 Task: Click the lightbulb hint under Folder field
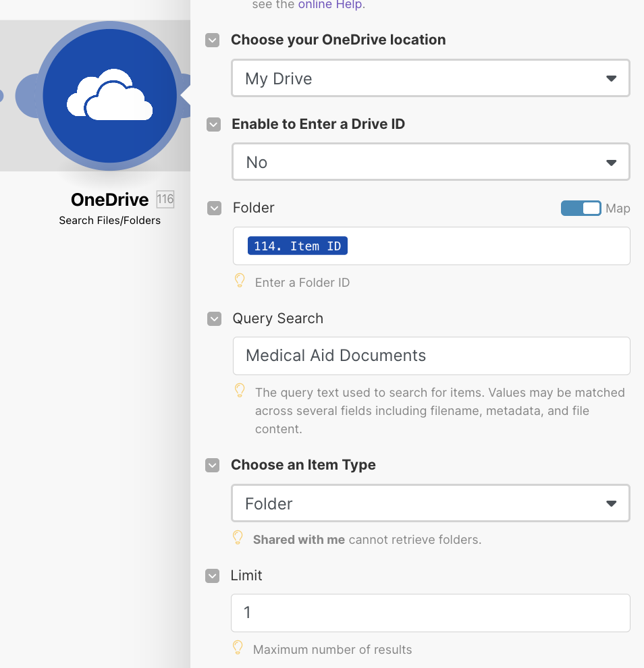click(239, 281)
